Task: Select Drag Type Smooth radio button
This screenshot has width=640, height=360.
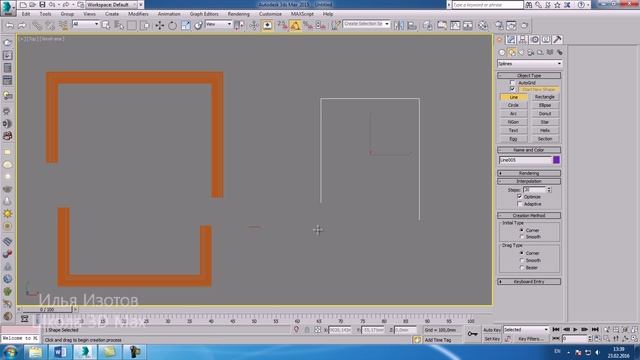Action: 522,260
